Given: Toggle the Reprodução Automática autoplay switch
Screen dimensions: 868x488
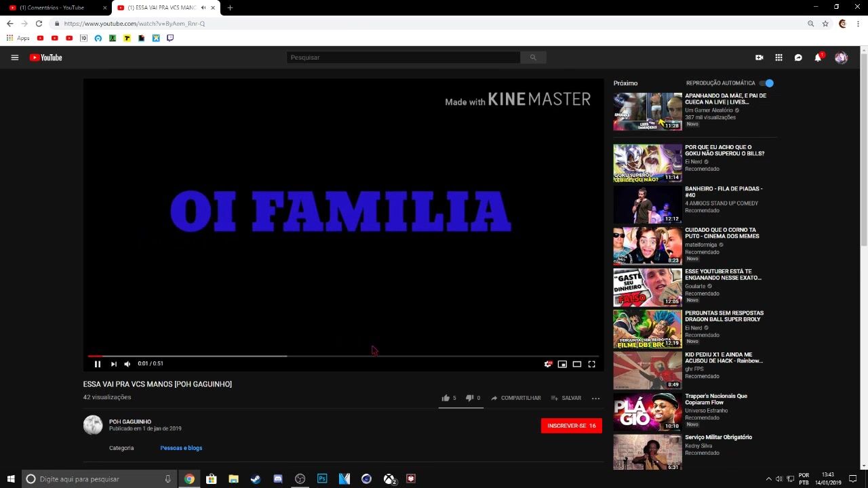Looking at the screenshot, I should (766, 83).
